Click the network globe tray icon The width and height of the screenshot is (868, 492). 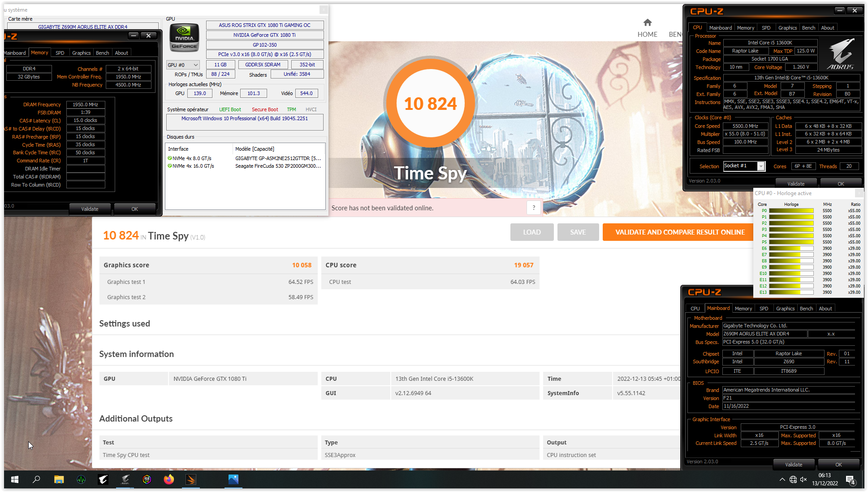[793, 479]
